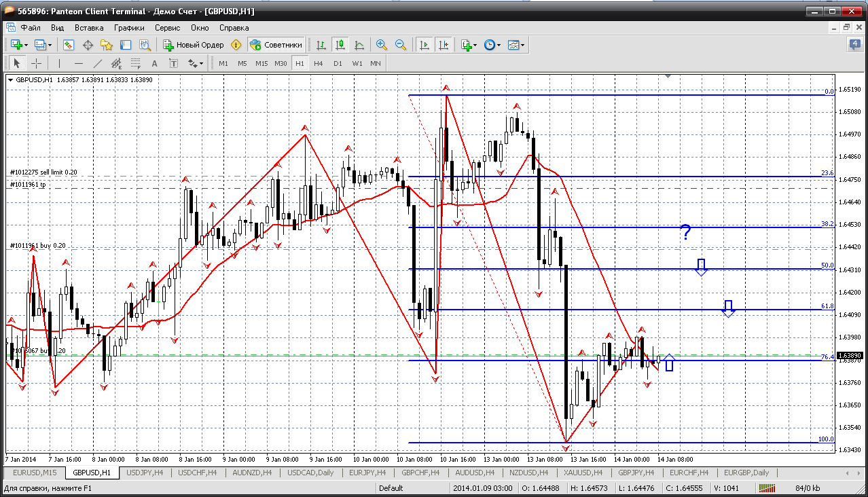The width and height of the screenshot is (868, 497).
Task: Switch chart to Bar Chart mode
Action: pos(321,45)
